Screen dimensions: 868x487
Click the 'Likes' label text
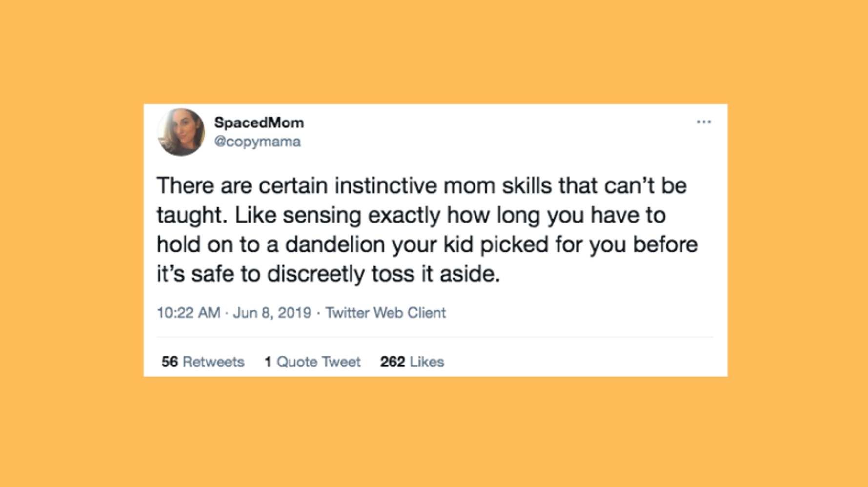pos(427,362)
